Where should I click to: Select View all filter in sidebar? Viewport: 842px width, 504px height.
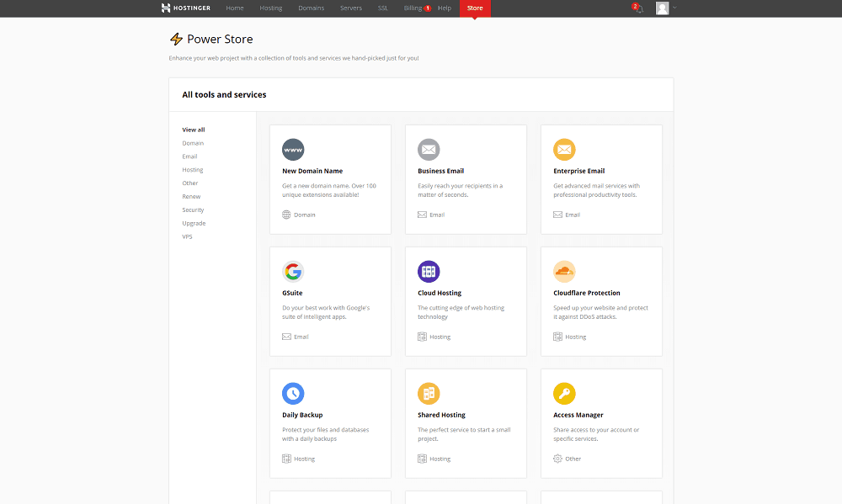coord(194,130)
